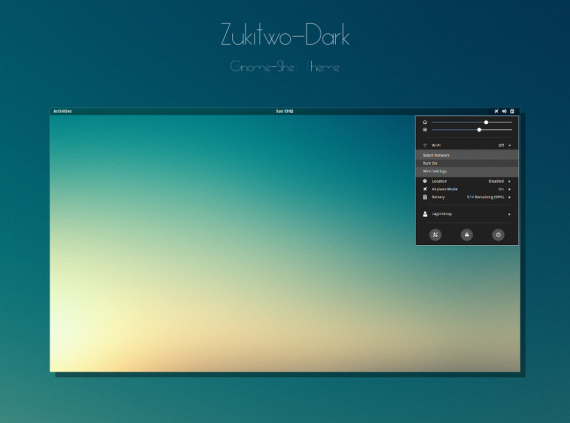Collapse the Wi-Fi submenu arrow
Image resolution: width=570 pixels, height=423 pixels.
coord(510,145)
